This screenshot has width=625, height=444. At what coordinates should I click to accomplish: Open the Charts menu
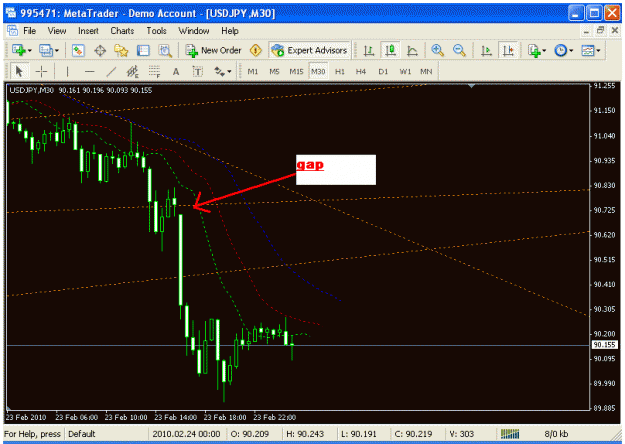[x=122, y=31]
